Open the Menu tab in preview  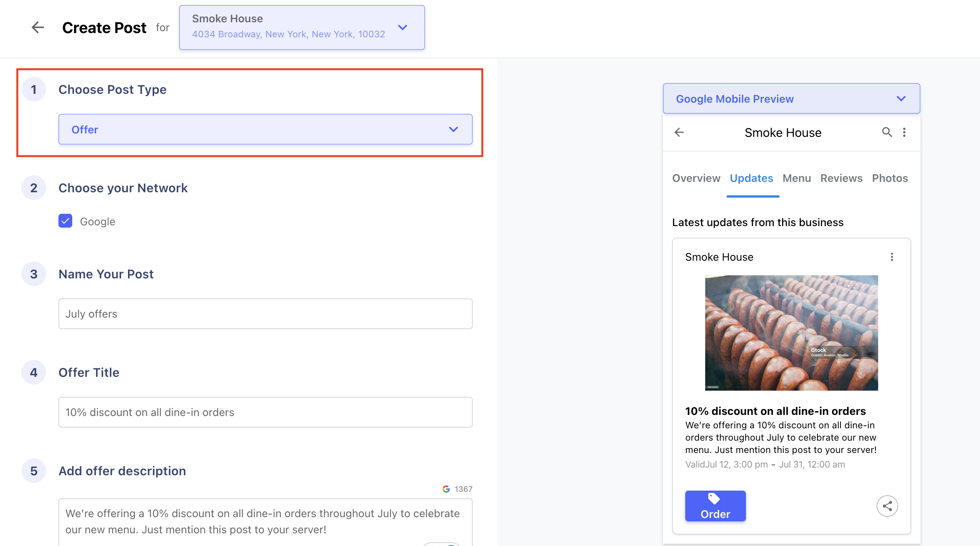coord(797,178)
